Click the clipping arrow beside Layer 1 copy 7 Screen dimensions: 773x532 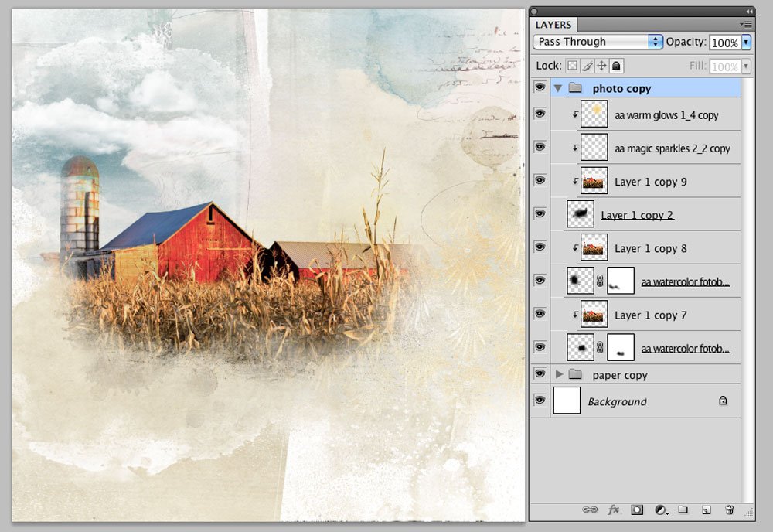pyautogui.click(x=575, y=315)
